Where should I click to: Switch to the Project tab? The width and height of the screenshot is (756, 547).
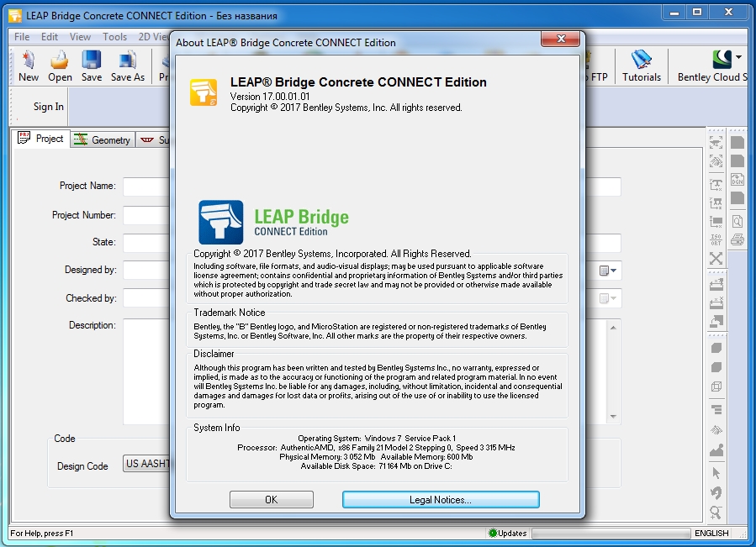pyautogui.click(x=41, y=139)
